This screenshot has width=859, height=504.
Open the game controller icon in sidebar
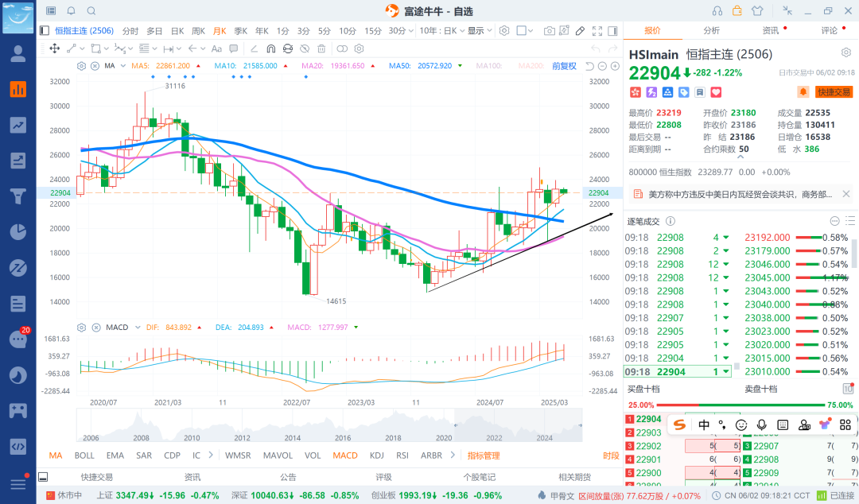tap(18, 410)
